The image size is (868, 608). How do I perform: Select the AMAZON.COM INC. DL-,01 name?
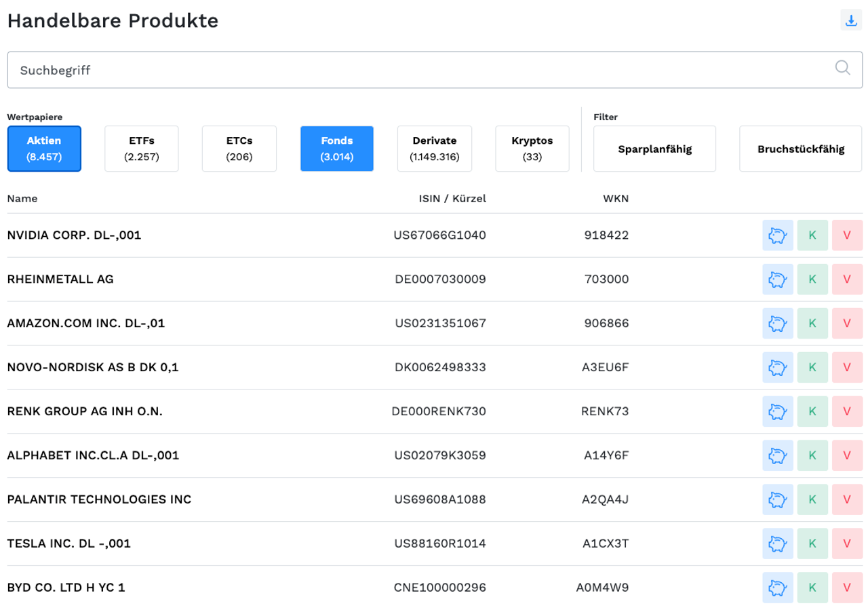coord(86,324)
